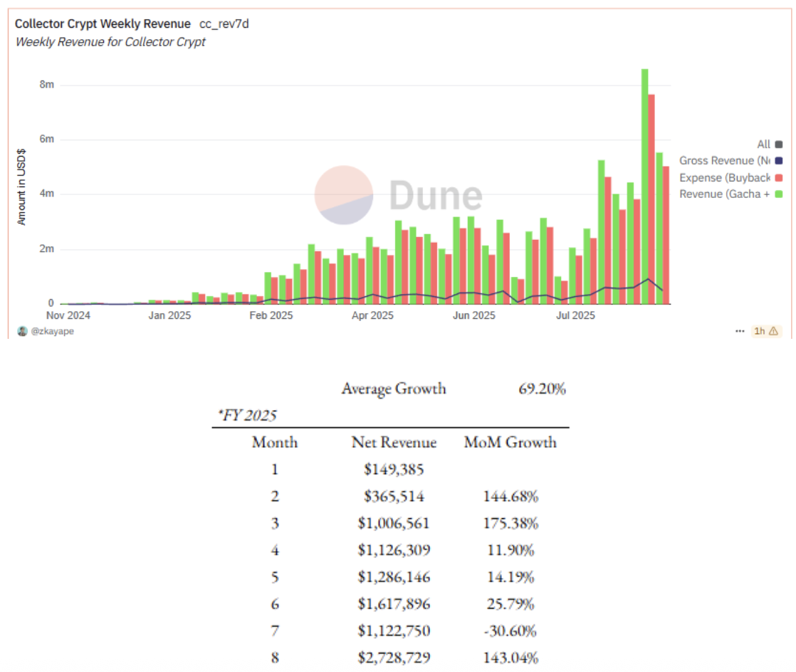Screen dimensions: 796x672
Task: Select the 14.19% growth cell
Action: point(510,577)
